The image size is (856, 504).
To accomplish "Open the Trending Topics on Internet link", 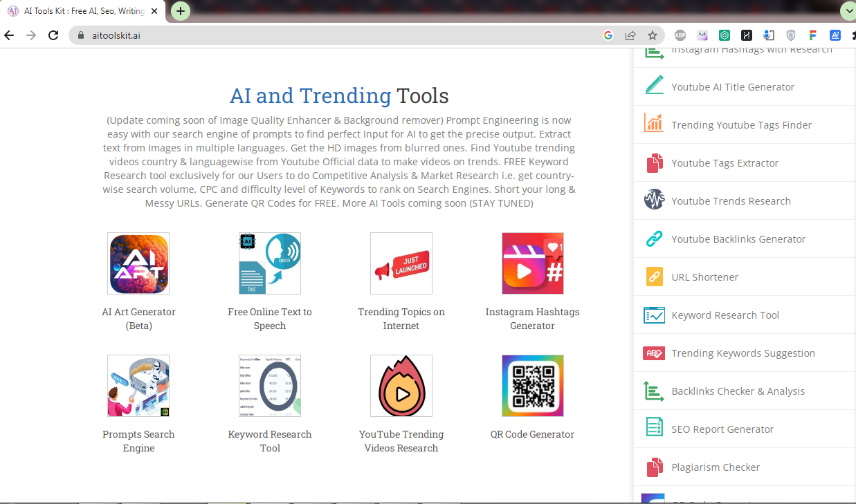I will pyautogui.click(x=401, y=319).
